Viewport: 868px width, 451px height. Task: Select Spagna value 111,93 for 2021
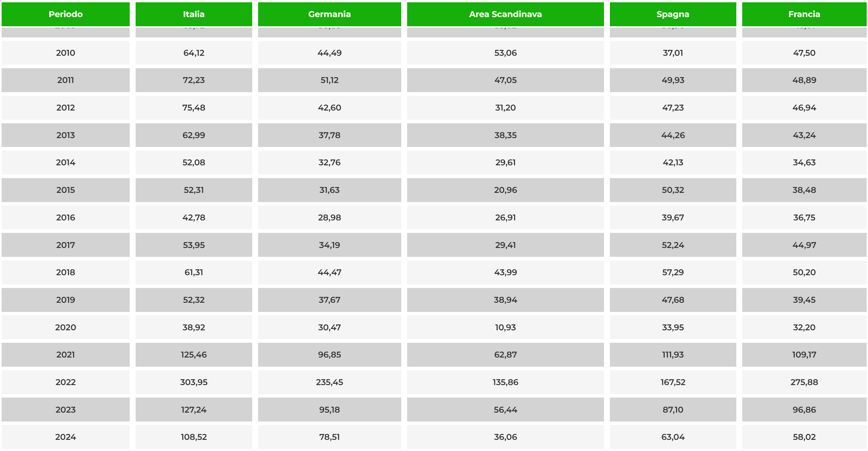[673, 355]
